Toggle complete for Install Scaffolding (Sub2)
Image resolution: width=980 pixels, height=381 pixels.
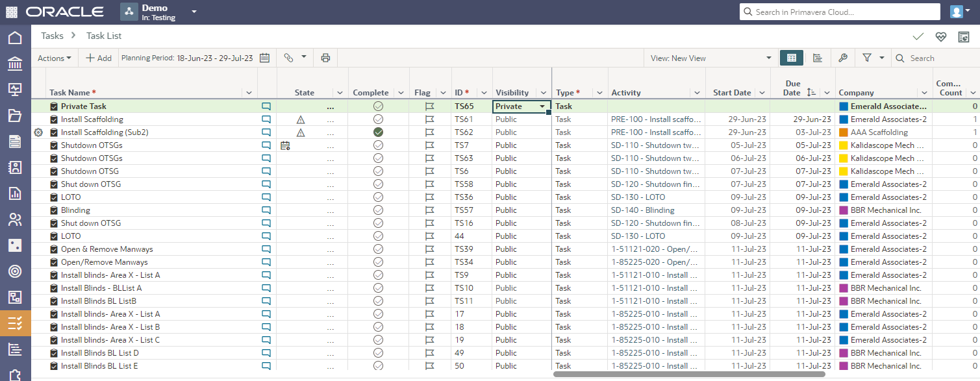tap(378, 132)
